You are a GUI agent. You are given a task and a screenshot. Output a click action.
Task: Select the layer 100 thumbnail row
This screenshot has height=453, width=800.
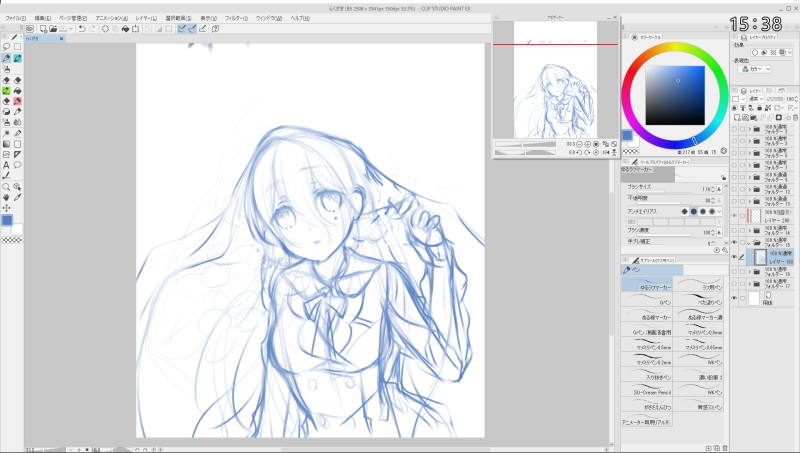click(x=770, y=257)
